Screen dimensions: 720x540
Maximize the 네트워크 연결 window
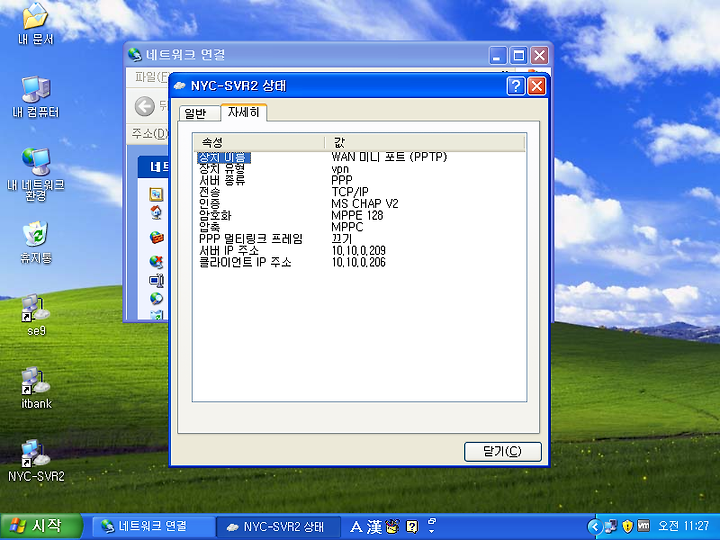click(x=518, y=56)
